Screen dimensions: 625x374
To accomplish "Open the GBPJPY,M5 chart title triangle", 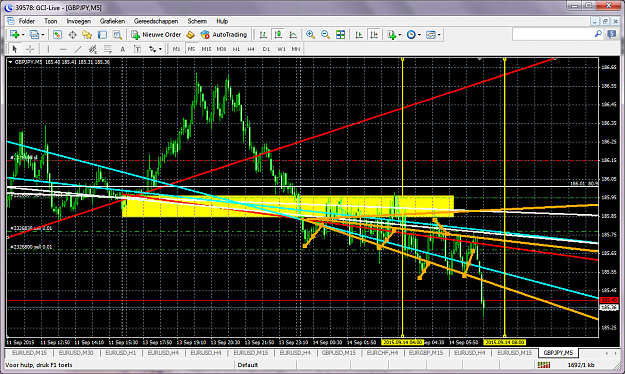I will coord(10,62).
